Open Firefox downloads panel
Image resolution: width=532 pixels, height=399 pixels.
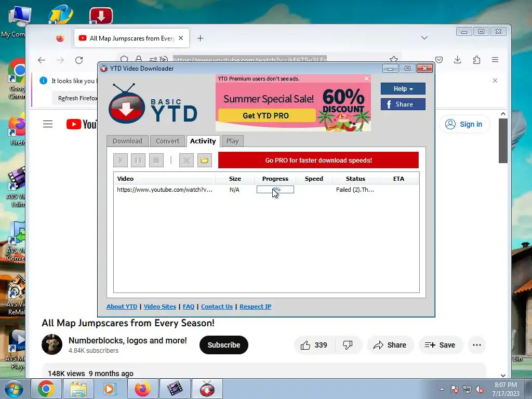[457, 60]
